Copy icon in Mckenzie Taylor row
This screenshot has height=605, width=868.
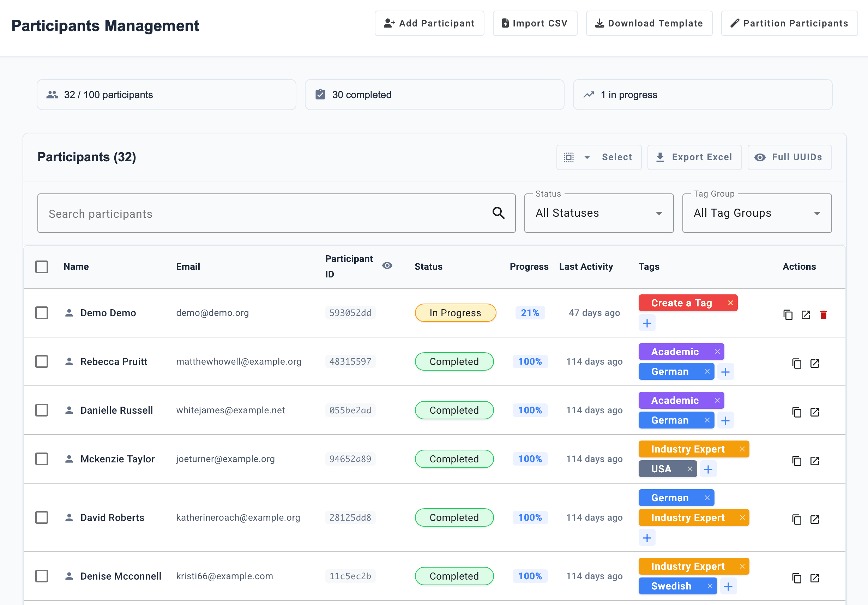pyautogui.click(x=797, y=461)
